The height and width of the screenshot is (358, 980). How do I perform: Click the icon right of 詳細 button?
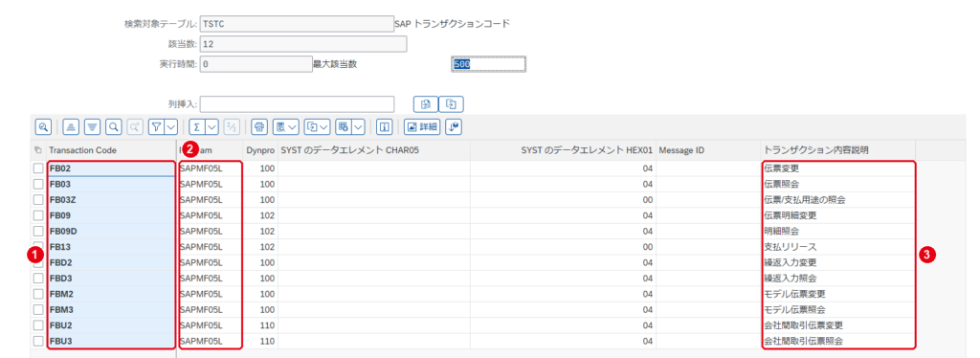click(x=454, y=126)
